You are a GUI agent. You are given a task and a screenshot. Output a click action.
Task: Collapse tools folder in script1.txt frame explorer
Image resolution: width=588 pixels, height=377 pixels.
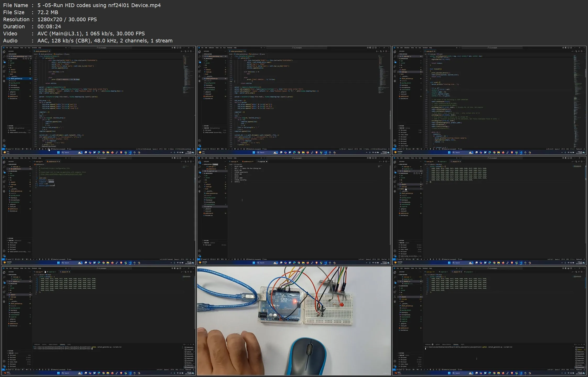207,189
